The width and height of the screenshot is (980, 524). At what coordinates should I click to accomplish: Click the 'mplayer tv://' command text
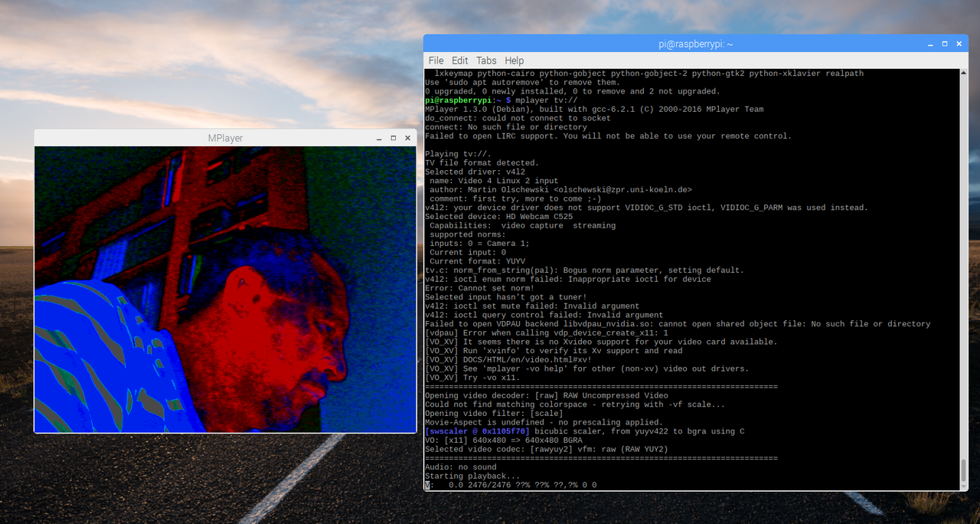547,100
